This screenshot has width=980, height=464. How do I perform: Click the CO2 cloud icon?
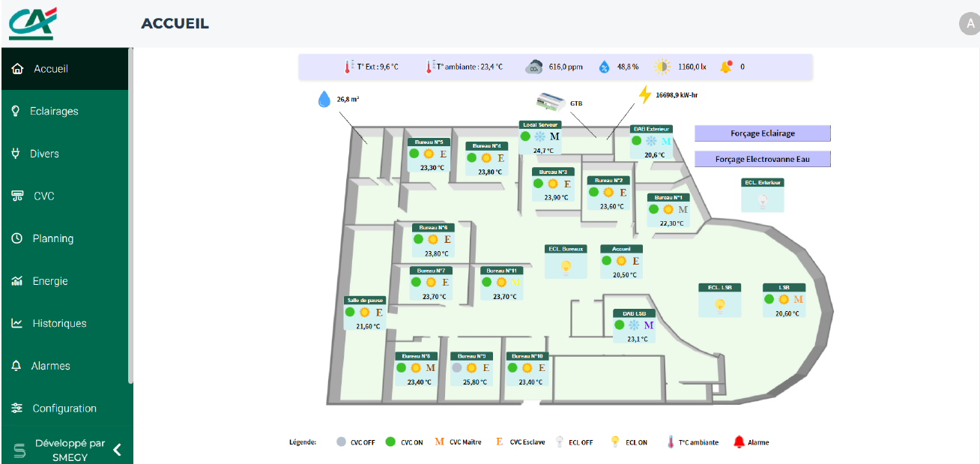pyautogui.click(x=534, y=67)
